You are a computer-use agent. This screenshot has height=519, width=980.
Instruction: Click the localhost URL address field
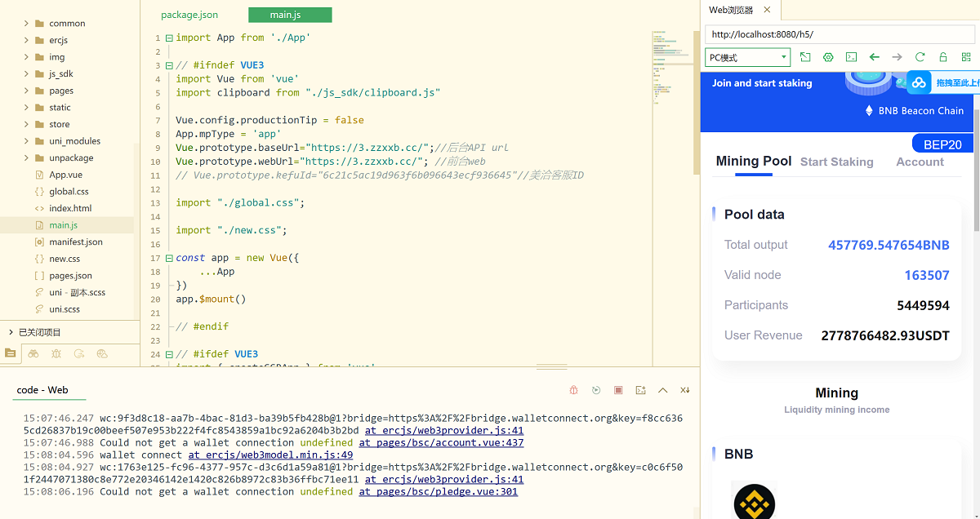point(840,34)
